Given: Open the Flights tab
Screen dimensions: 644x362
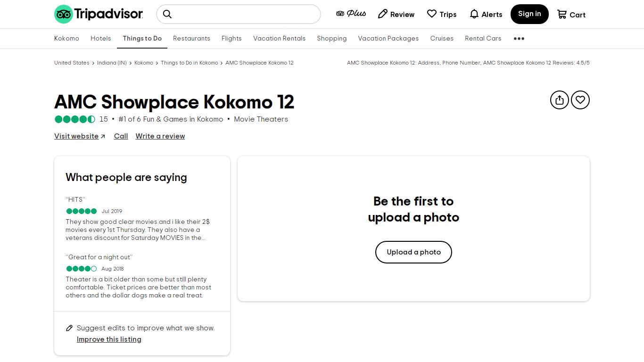Looking at the screenshot, I should pos(231,39).
